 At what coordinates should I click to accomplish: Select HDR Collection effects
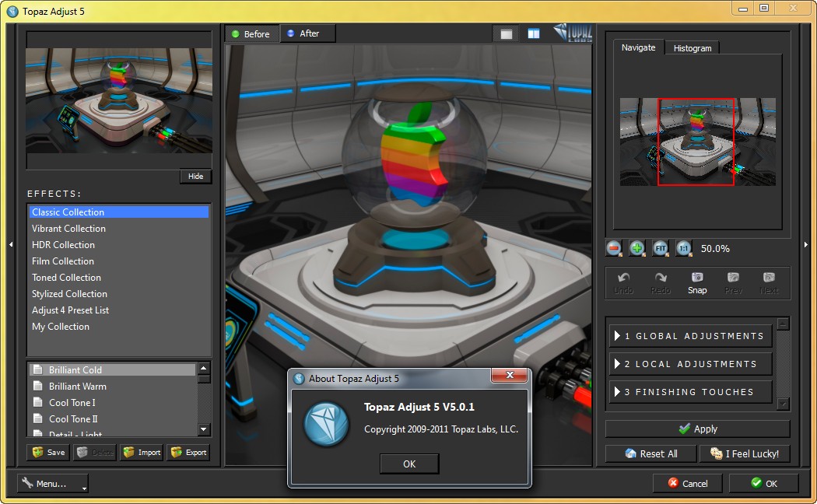coord(119,245)
